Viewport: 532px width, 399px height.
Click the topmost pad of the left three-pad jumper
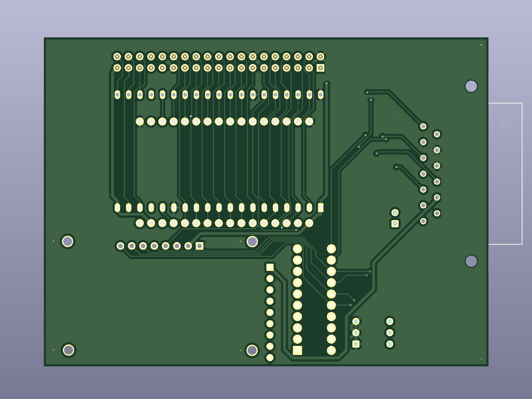tap(356, 321)
